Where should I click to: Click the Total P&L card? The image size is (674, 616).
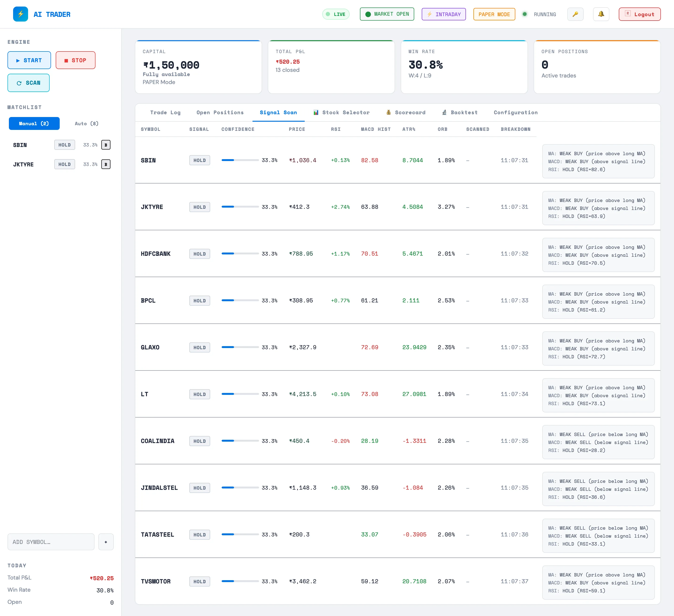331,67
